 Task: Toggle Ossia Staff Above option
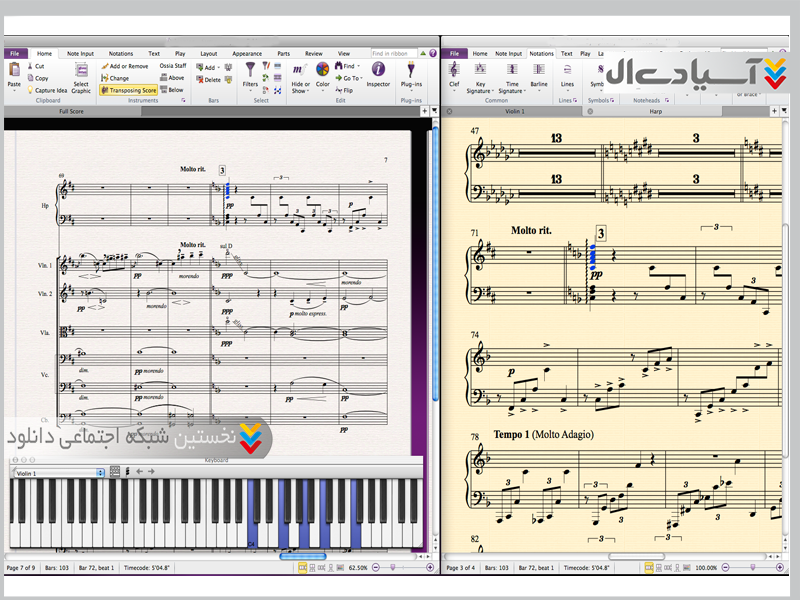[x=174, y=78]
